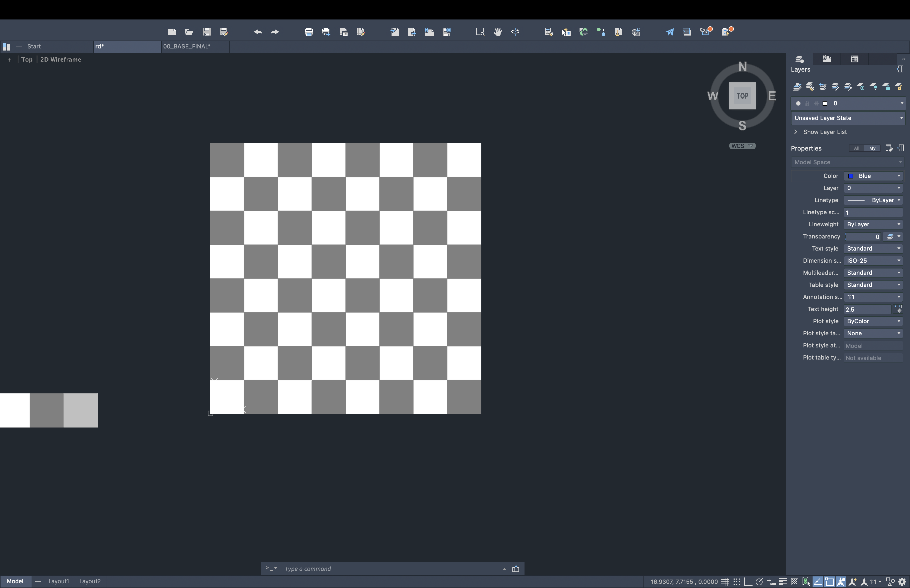This screenshot has height=588, width=910.
Task: Switch to the Layout1 tab
Action: [59, 581]
